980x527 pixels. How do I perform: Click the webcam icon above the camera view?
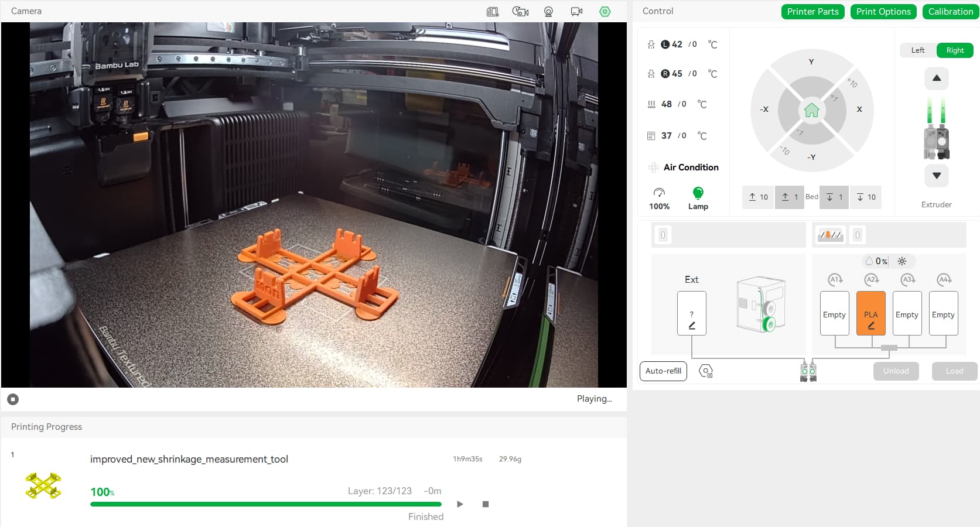[x=548, y=12]
